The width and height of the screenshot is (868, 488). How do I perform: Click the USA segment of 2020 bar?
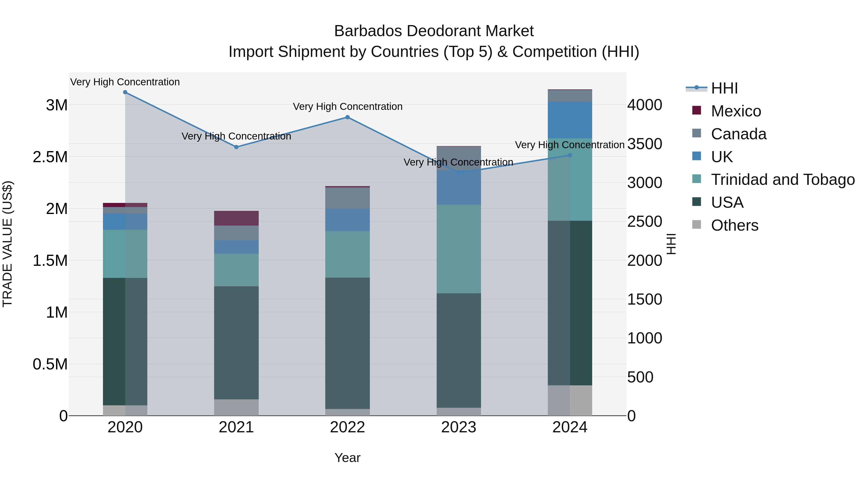pyautogui.click(x=125, y=341)
